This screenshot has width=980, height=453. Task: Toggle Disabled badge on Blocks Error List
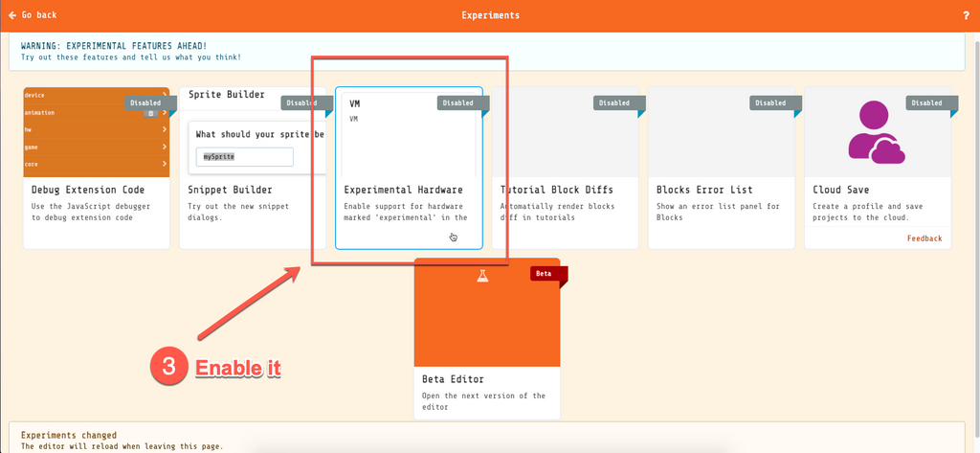click(770, 102)
